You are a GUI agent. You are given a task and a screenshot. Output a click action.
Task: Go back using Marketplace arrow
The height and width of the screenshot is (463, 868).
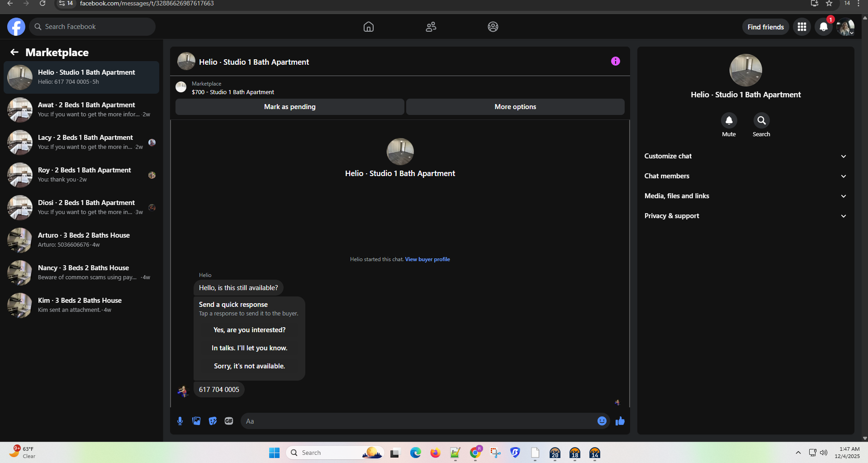click(x=14, y=52)
